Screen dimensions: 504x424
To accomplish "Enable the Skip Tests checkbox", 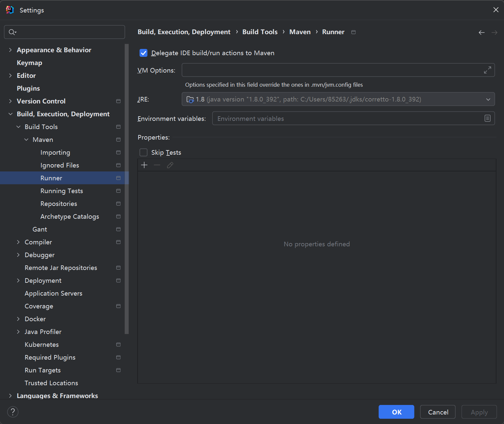I will tap(143, 152).
